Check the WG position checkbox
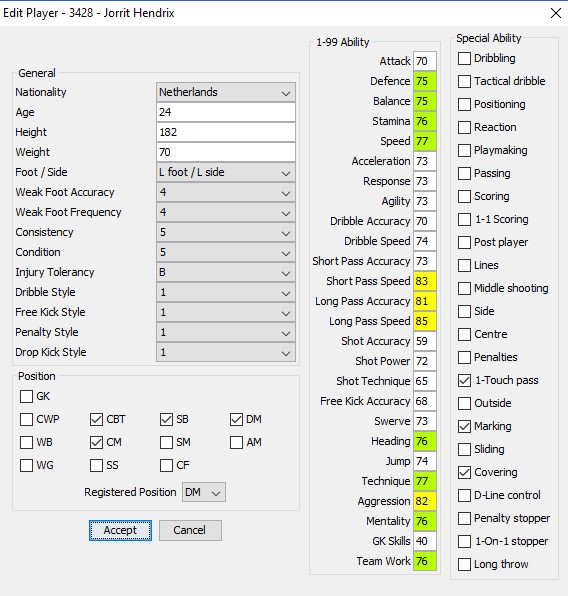This screenshot has width=568, height=596. pyautogui.click(x=26, y=465)
